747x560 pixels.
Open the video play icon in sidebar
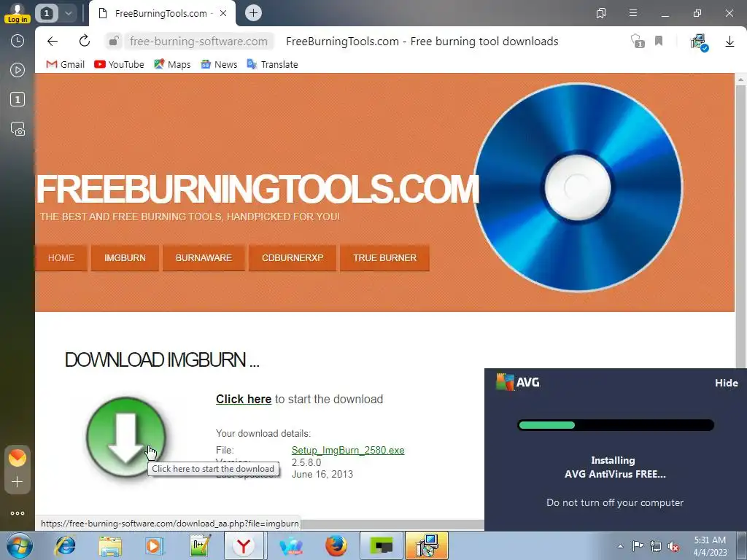(x=18, y=70)
